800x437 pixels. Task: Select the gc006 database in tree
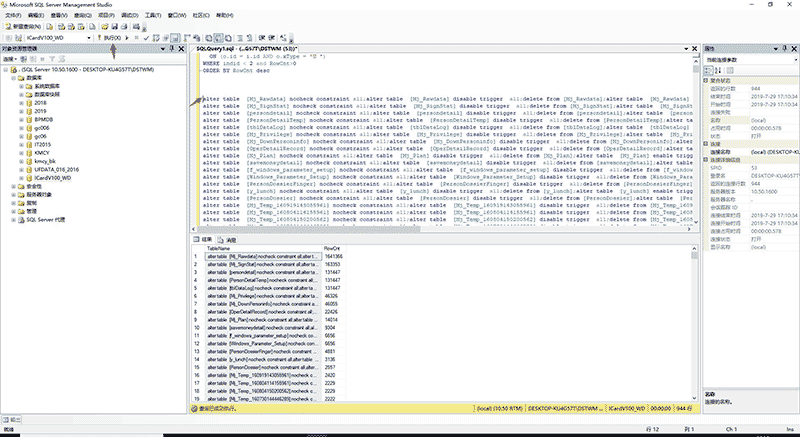(x=42, y=128)
